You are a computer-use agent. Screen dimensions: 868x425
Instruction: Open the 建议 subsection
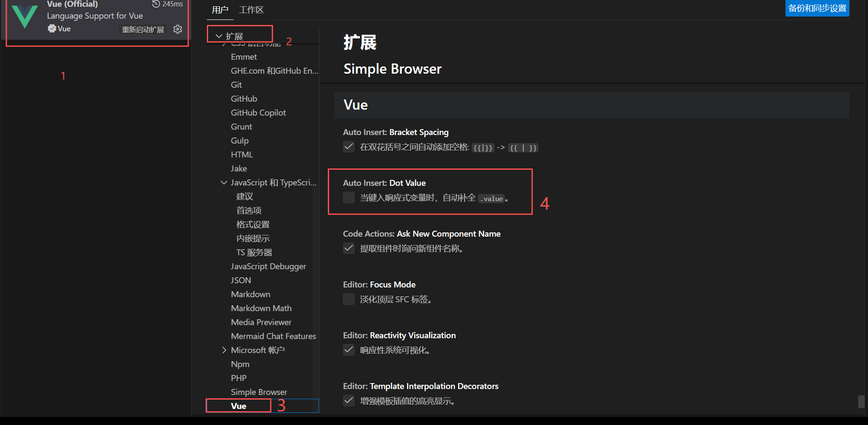tap(244, 196)
